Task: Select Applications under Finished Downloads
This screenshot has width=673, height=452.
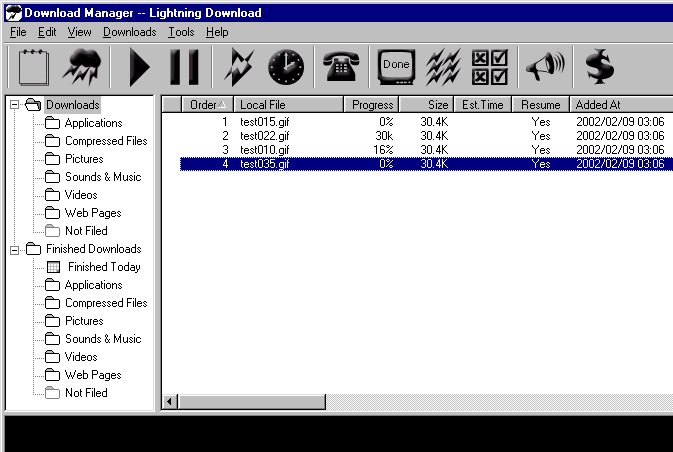Action: tap(93, 285)
